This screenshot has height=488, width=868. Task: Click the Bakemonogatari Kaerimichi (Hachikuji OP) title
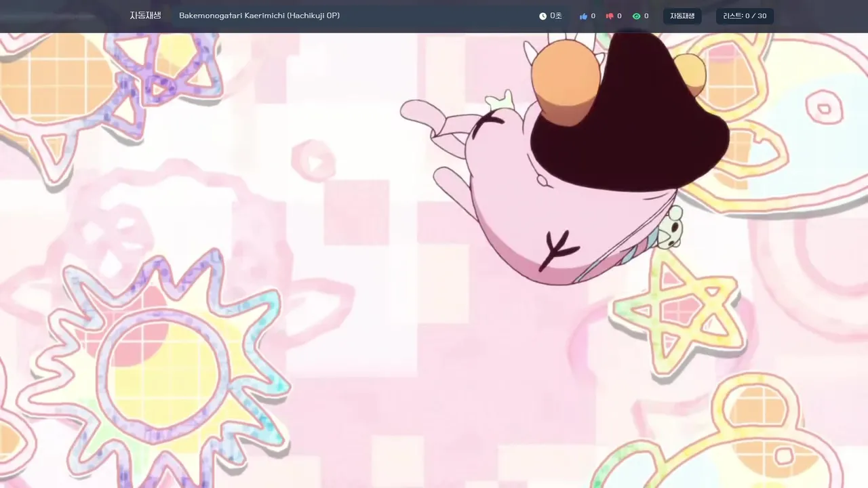(x=259, y=16)
